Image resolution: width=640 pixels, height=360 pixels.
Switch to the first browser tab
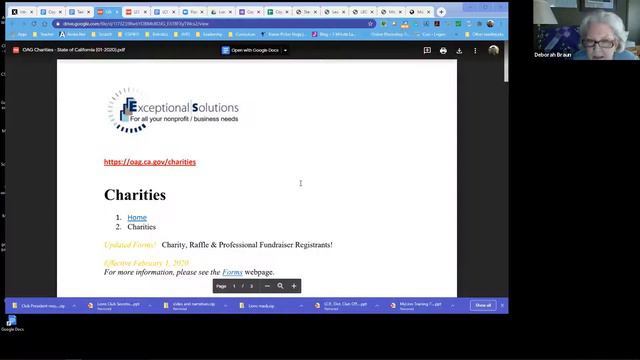tap(22, 12)
